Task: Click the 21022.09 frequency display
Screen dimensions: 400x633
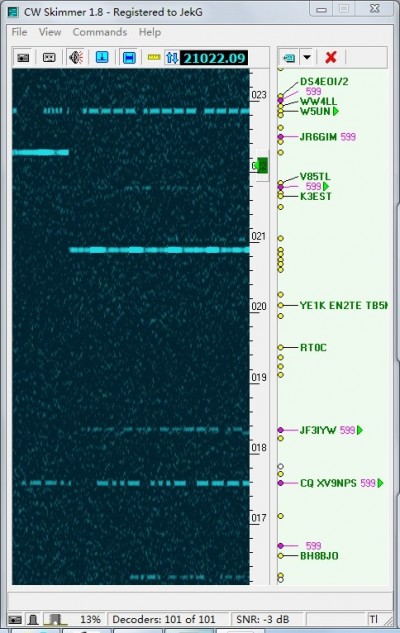Action: click(214, 58)
